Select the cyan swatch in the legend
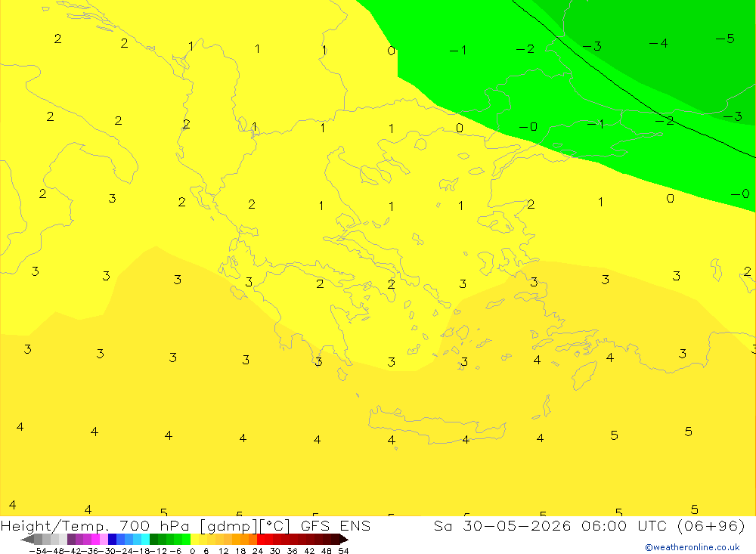This screenshot has width=756, height=554. 145,540
